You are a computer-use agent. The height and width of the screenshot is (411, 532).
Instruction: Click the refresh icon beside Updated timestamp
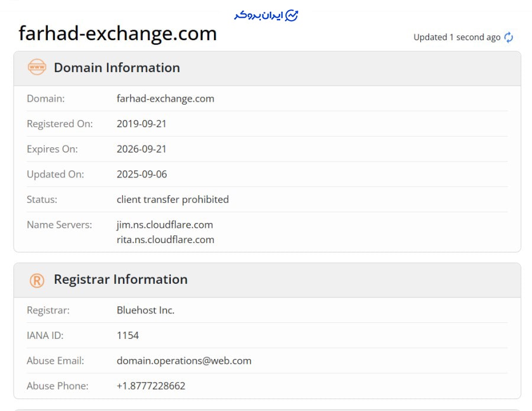tap(508, 37)
